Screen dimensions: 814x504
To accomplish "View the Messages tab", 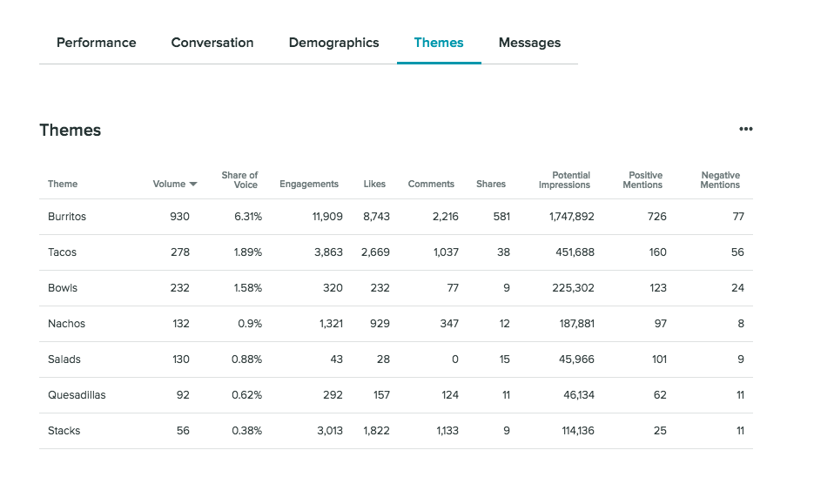I will click(529, 43).
